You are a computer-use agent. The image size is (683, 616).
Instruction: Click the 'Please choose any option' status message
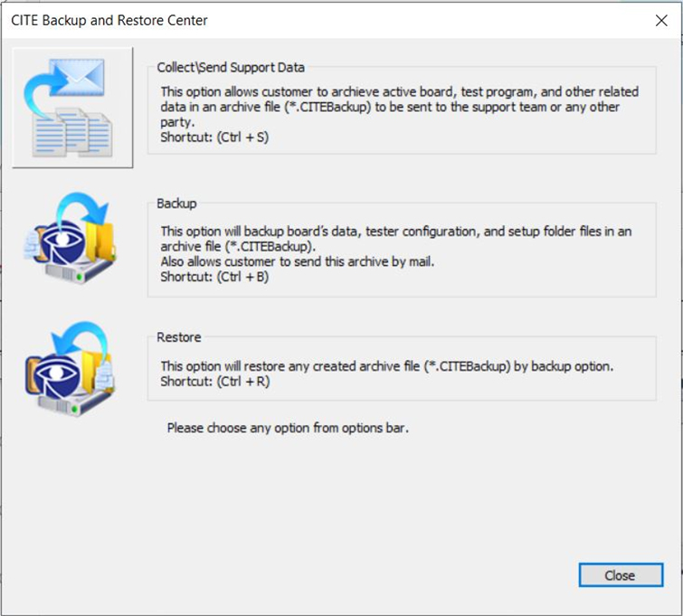[x=288, y=428]
